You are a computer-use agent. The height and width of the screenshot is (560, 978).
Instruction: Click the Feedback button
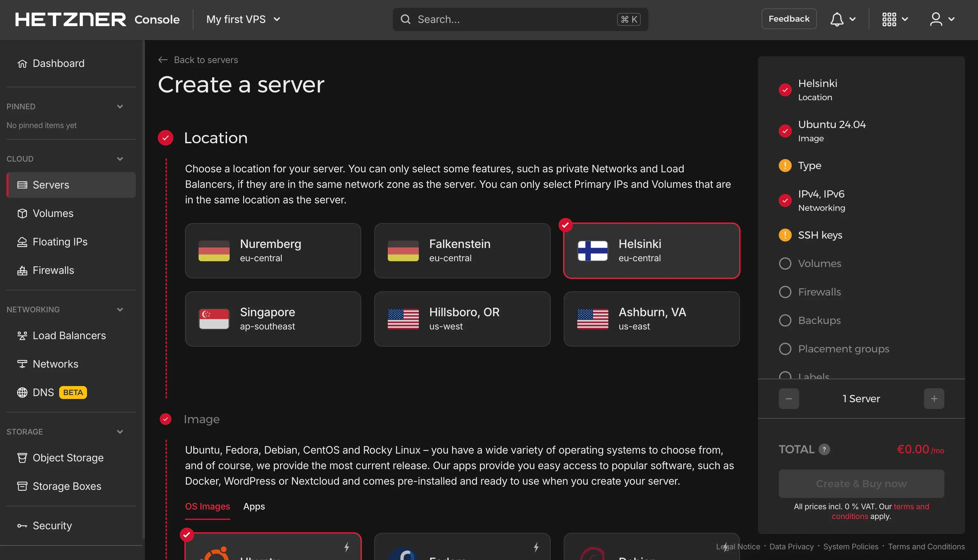tap(789, 18)
